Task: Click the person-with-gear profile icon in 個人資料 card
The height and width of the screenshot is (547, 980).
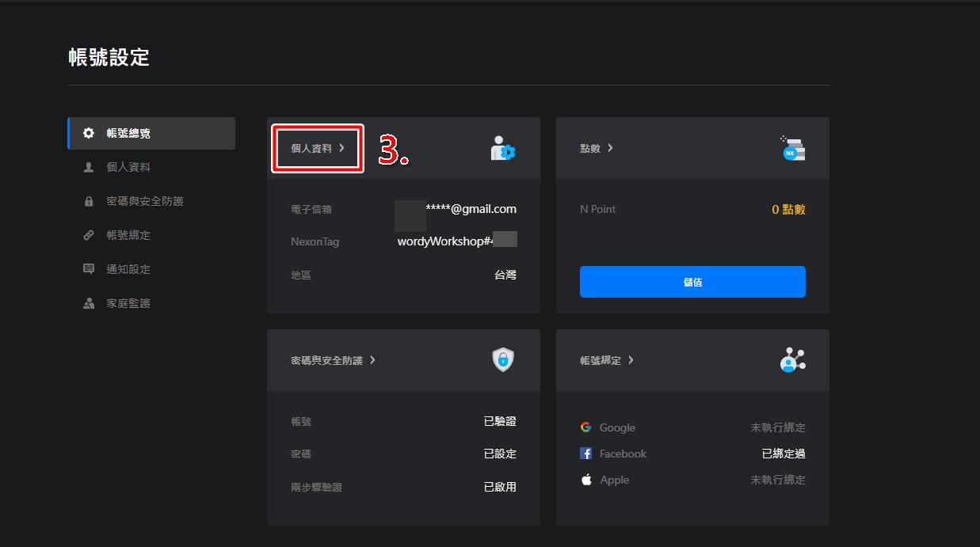Action: point(502,149)
